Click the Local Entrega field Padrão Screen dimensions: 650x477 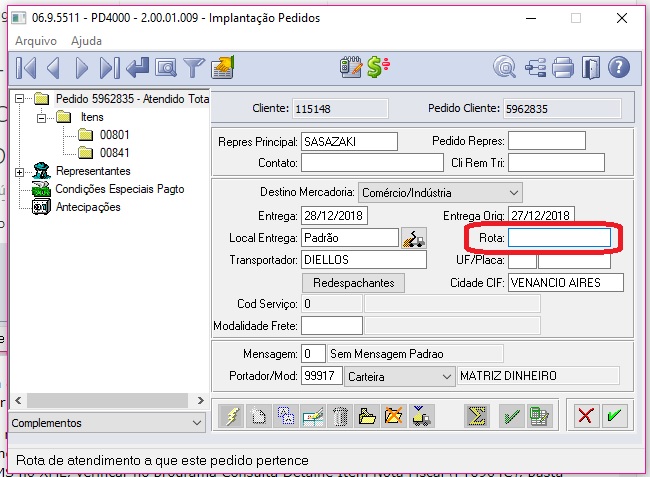pyautogui.click(x=350, y=238)
